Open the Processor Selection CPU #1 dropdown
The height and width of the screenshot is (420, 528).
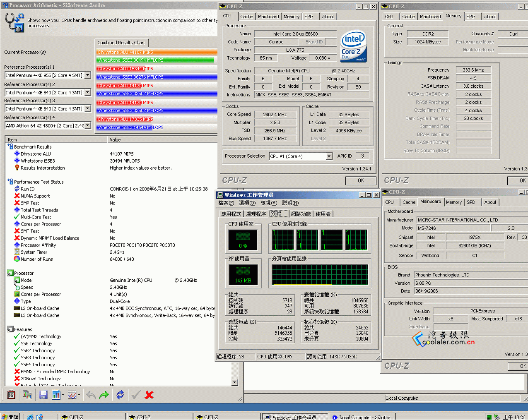(x=329, y=156)
